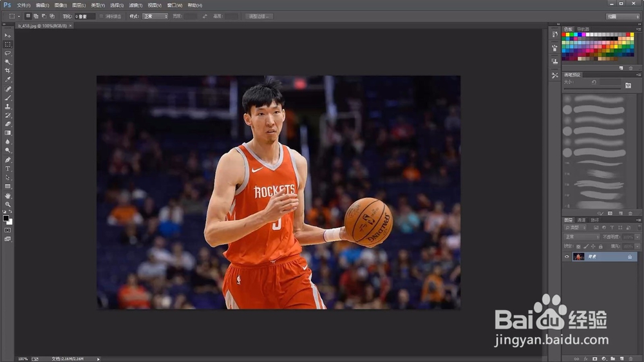Viewport: 644px width, 362px height.
Task: Select the Horizontal Type tool
Action: click(x=7, y=169)
